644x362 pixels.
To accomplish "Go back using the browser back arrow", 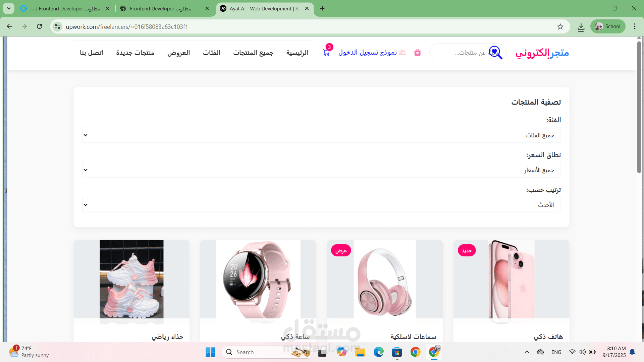I will click(x=9, y=26).
